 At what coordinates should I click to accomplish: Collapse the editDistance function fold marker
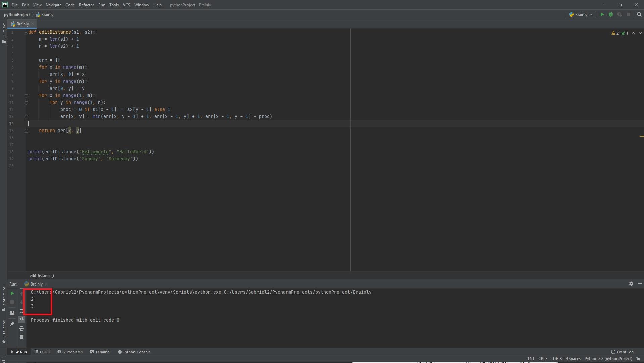tap(26, 32)
